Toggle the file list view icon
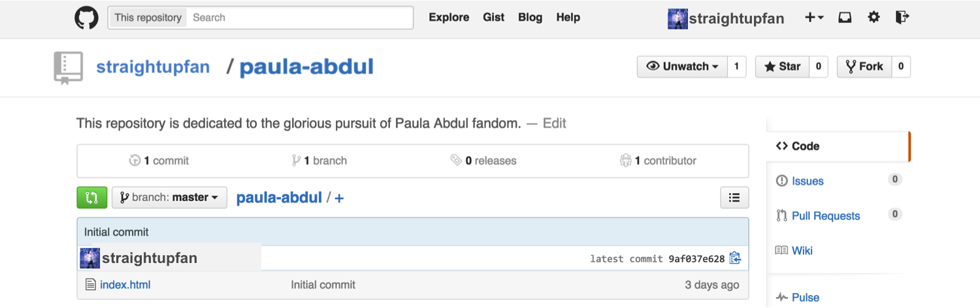 pyautogui.click(x=734, y=197)
